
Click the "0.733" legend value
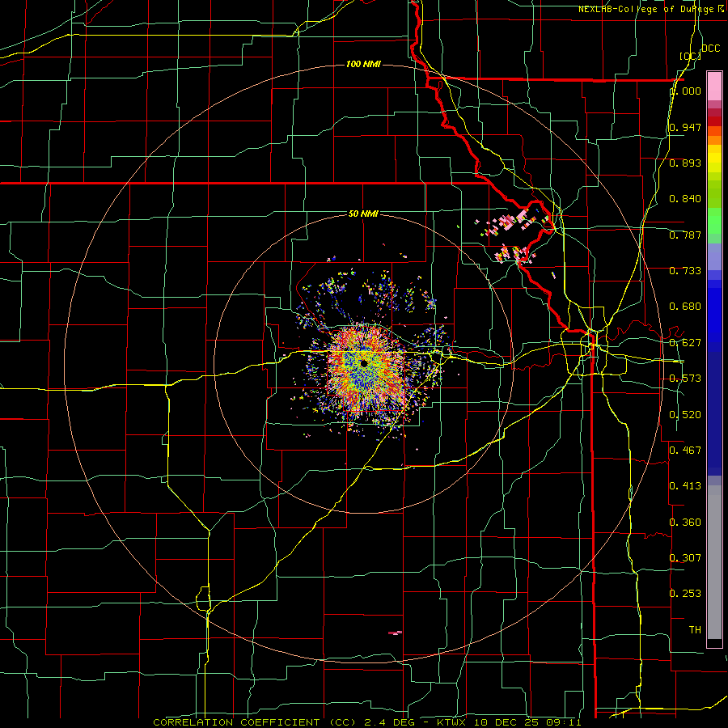[685, 271]
